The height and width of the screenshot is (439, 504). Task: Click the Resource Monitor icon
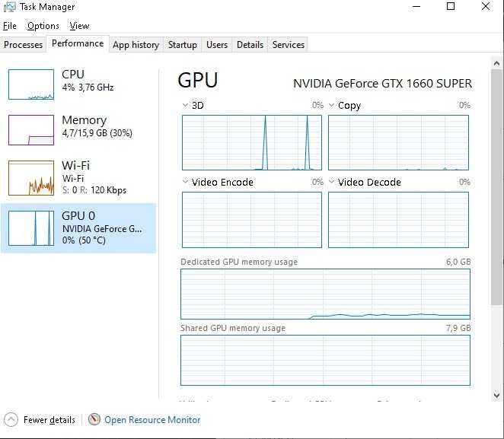coord(94,419)
